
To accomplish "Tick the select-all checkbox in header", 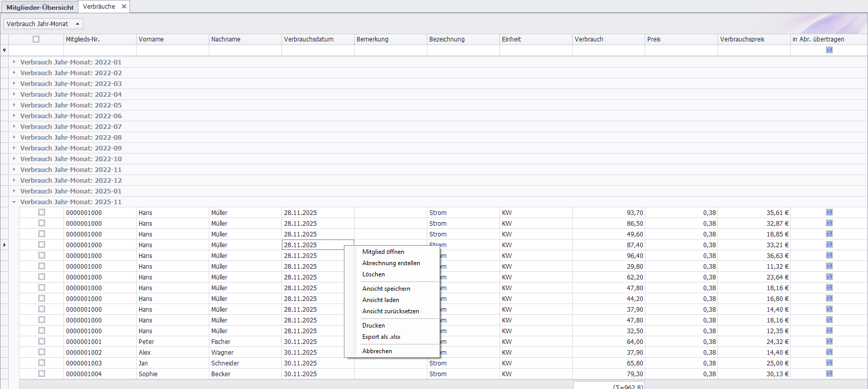I will tap(36, 39).
